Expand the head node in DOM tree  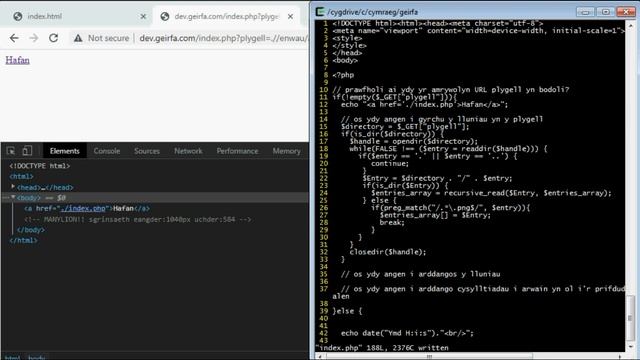pos(13,187)
